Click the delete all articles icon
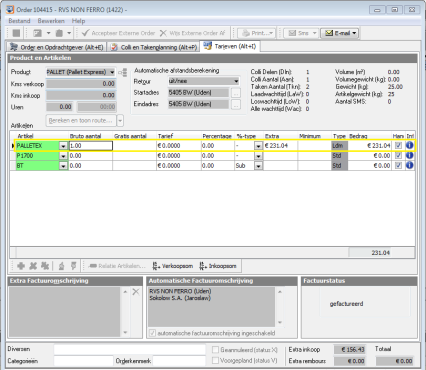The width and height of the screenshot is (426, 370). point(45,266)
